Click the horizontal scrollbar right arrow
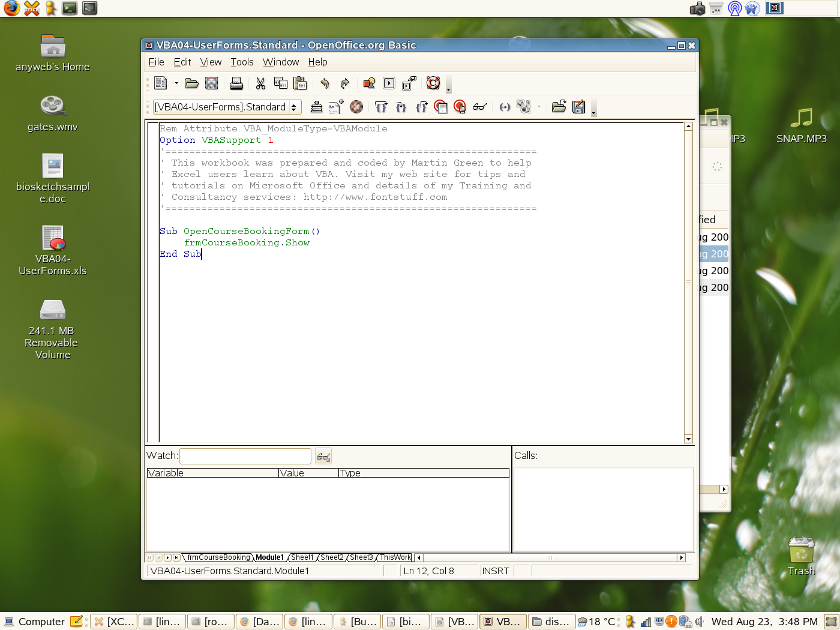Image resolution: width=840 pixels, height=630 pixels. [681, 557]
